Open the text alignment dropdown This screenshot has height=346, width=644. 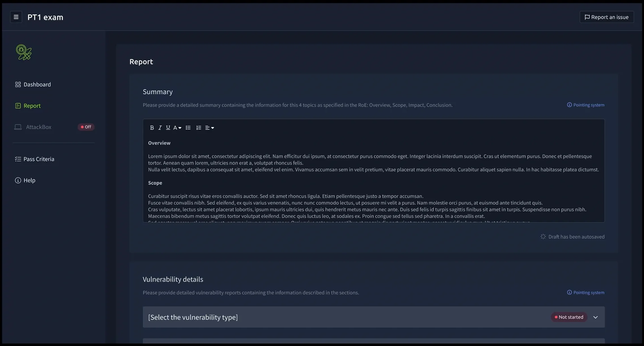(209, 128)
